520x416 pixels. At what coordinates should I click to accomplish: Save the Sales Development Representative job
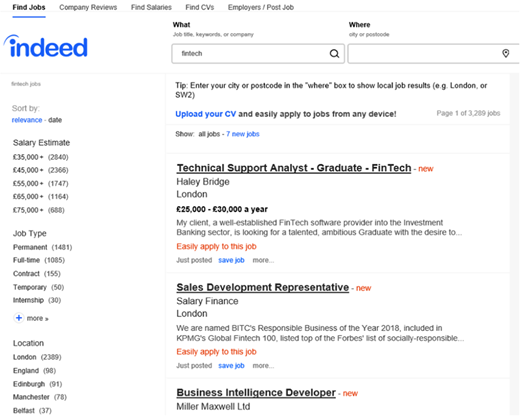[x=231, y=366]
